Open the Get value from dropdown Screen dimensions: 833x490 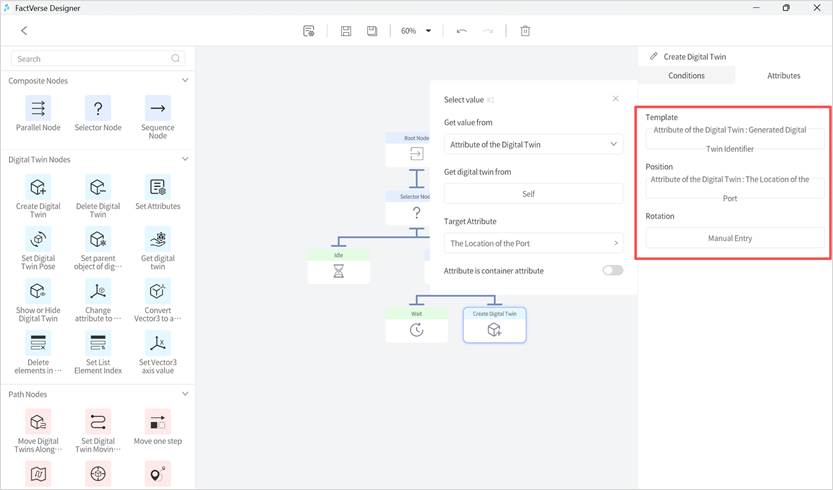click(533, 145)
